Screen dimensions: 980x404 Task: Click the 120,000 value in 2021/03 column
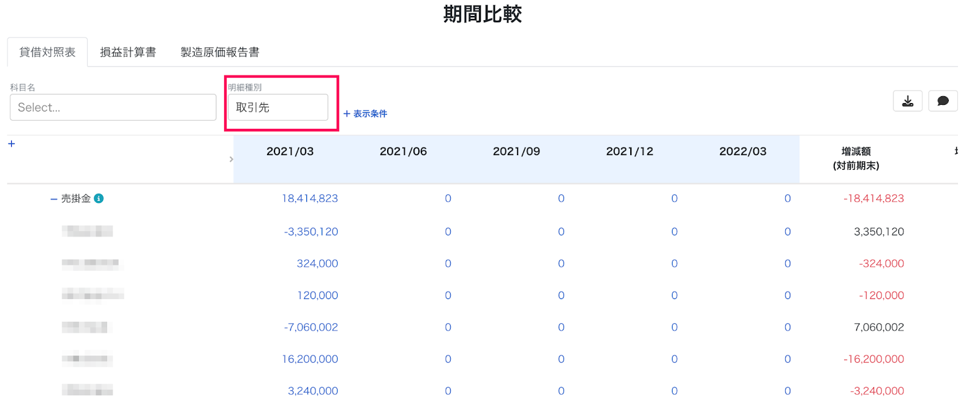coord(317,295)
